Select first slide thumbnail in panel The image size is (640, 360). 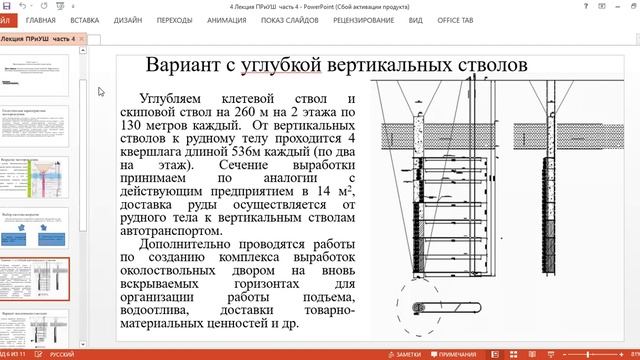pos(34,75)
